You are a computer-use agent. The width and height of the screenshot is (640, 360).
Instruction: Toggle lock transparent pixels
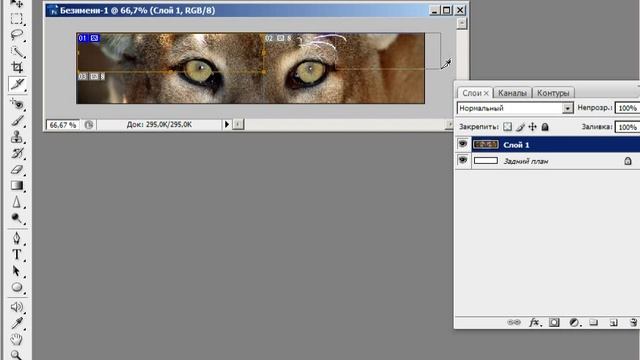pos(507,127)
